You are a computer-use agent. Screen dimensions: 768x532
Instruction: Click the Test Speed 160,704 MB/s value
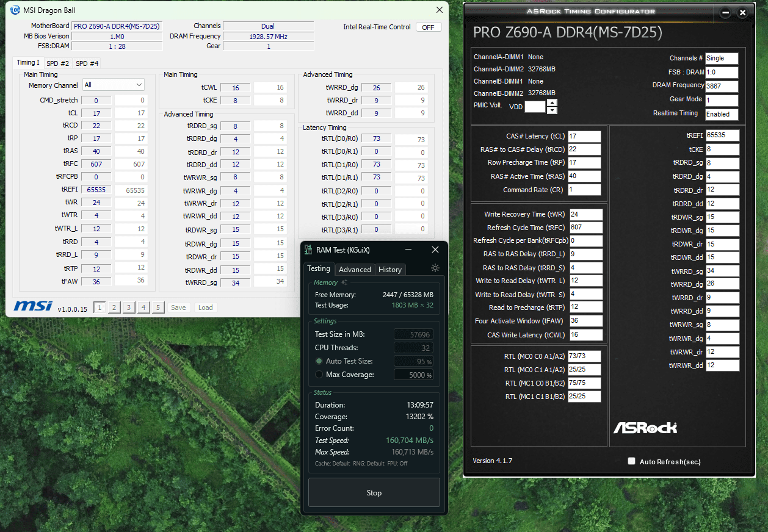410,440
